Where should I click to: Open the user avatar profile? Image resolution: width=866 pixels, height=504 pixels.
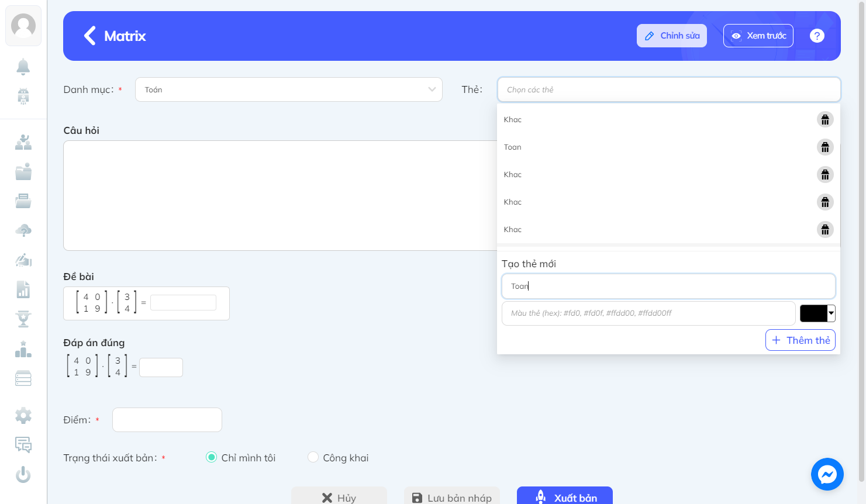(23, 26)
